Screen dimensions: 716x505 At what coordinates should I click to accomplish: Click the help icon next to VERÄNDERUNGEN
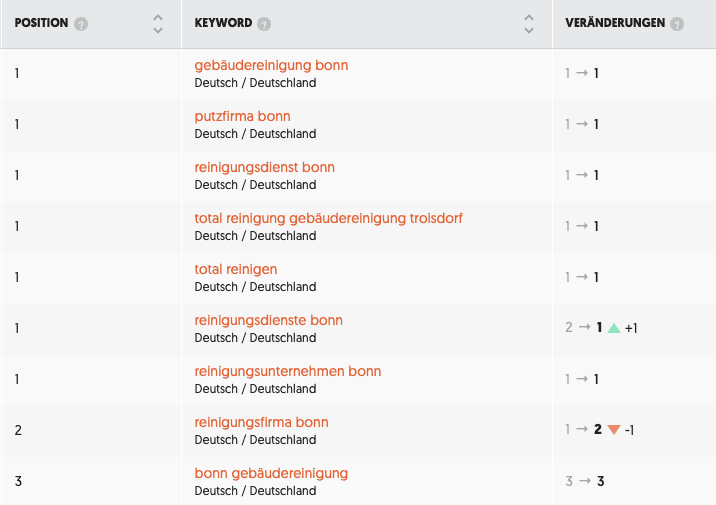[677, 24]
